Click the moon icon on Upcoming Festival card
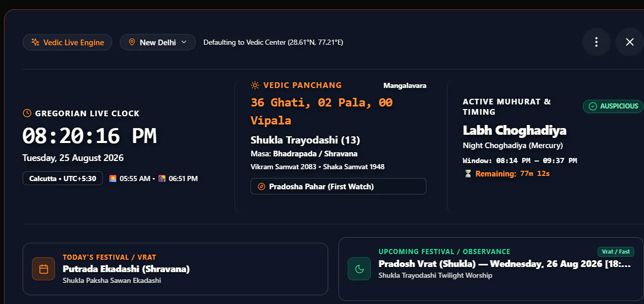 (x=360, y=269)
